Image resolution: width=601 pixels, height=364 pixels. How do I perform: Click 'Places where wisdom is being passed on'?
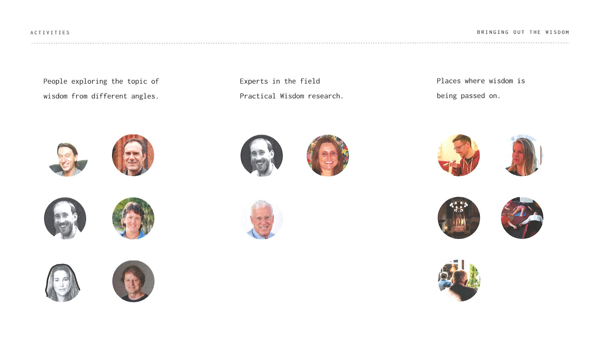pos(481,88)
